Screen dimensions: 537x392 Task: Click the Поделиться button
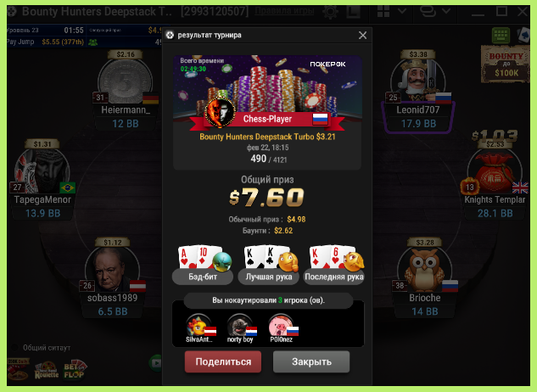223,361
